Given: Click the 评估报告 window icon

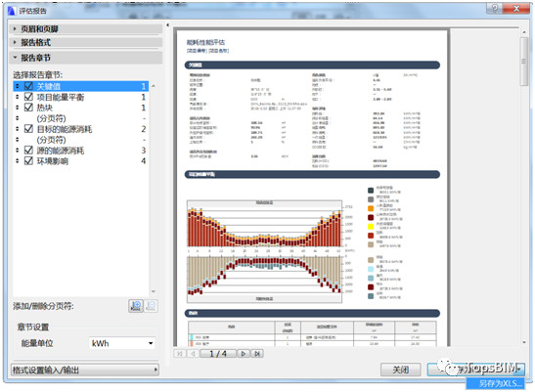Looking at the screenshot, I should (x=12, y=11).
